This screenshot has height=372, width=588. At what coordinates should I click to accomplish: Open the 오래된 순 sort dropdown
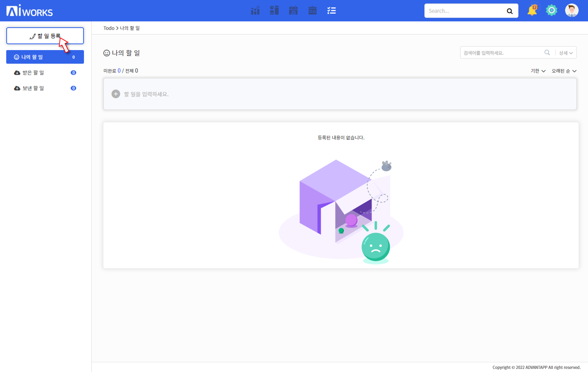pyautogui.click(x=564, y=71)
